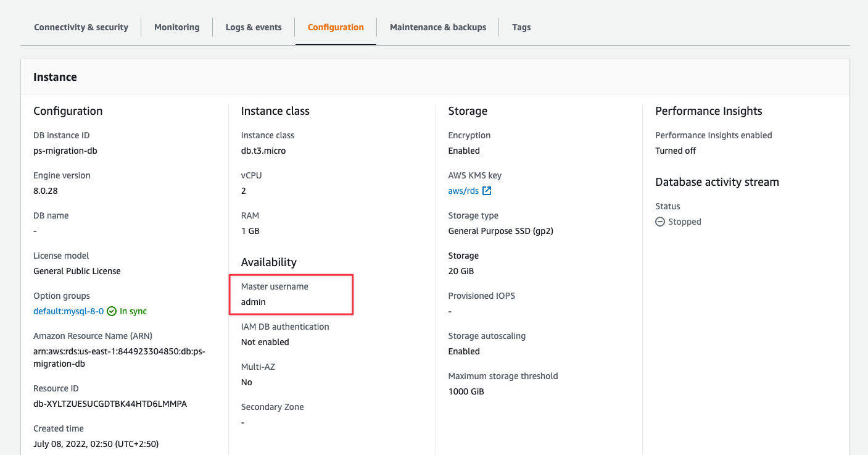Open the default:mysql-8-0 option group link

(68, 311)
